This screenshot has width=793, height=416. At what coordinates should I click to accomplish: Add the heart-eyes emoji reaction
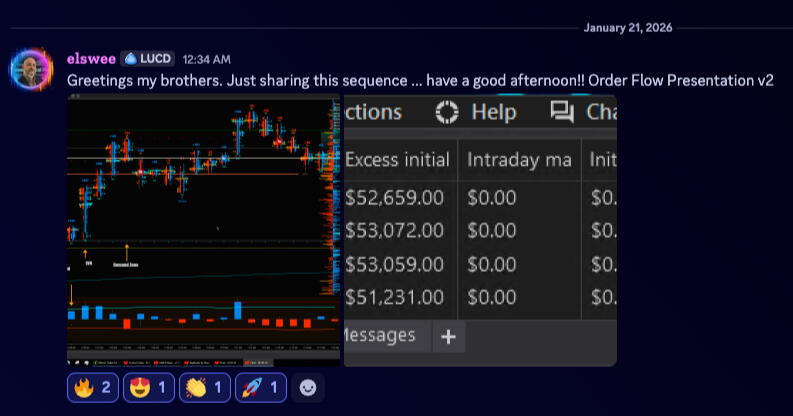click(149, 388)
